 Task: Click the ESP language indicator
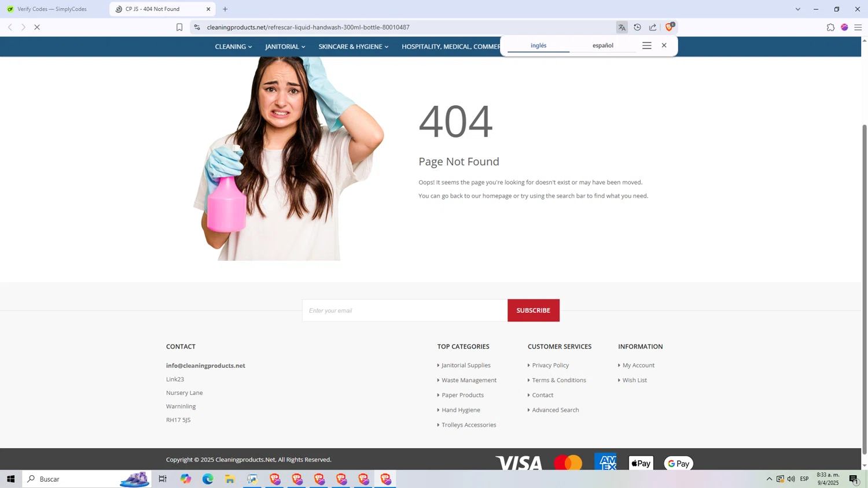tap(804, 479)
